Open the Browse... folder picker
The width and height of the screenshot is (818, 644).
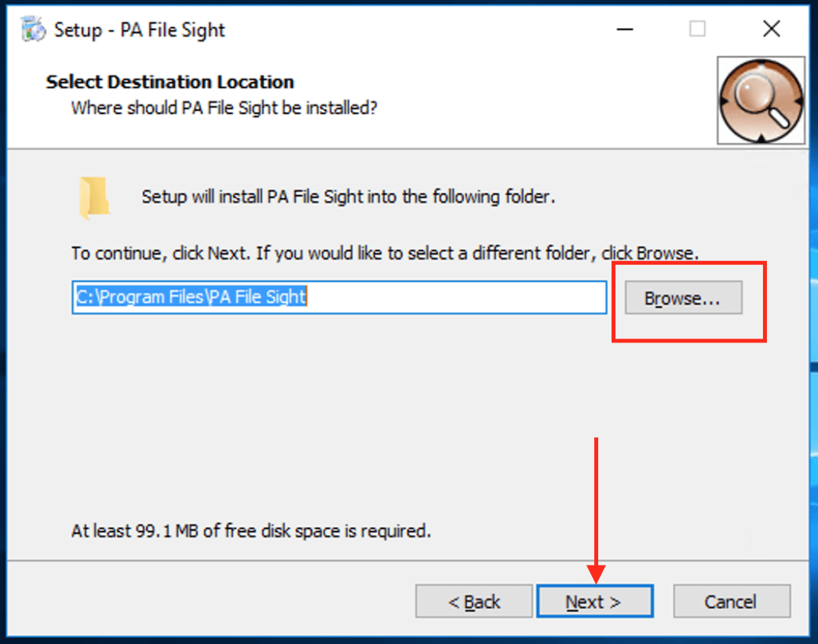coord(682,298)
